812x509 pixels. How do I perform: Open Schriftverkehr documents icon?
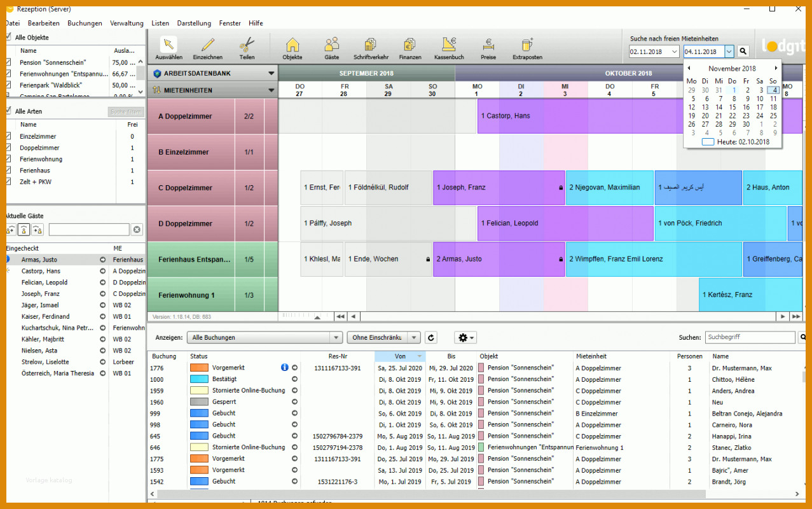[x=371, y=48]
